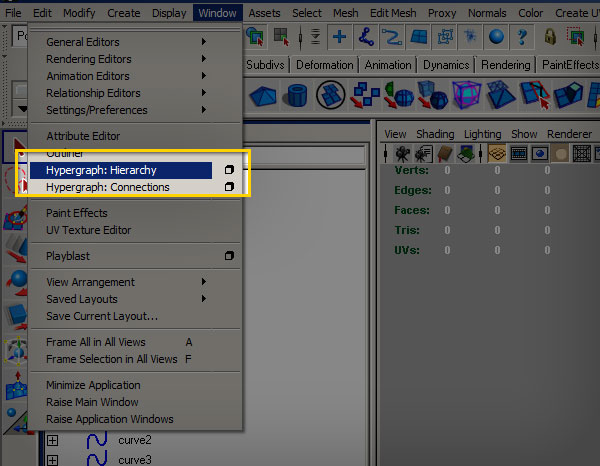
Task: Open the File menu
Action: (x=13, y=13)
